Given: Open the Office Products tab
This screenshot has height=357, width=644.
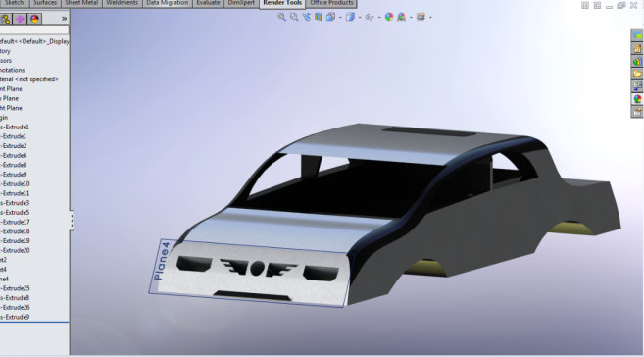Looking at the screenshot, I should (331, 3).
